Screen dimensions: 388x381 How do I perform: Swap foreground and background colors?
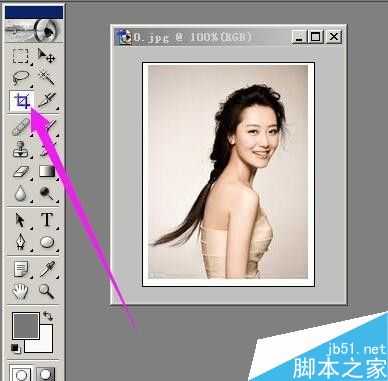click(x=49, y=316)
